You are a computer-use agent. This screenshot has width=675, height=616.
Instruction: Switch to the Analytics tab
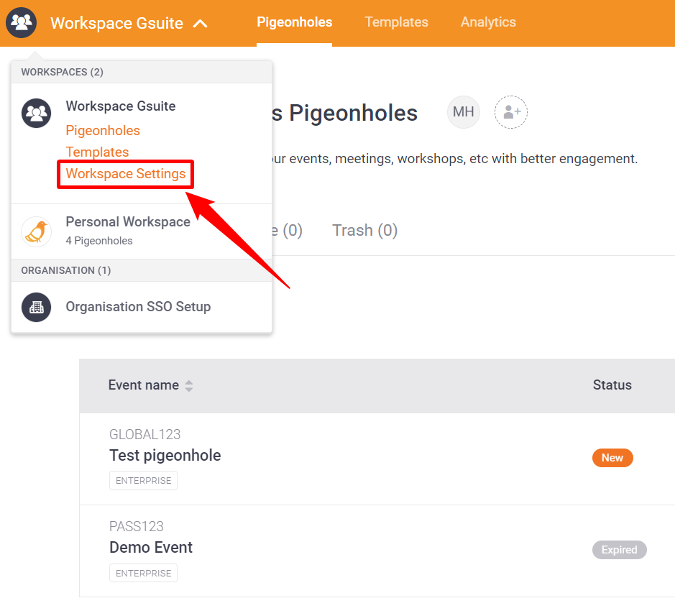point(488,22)
